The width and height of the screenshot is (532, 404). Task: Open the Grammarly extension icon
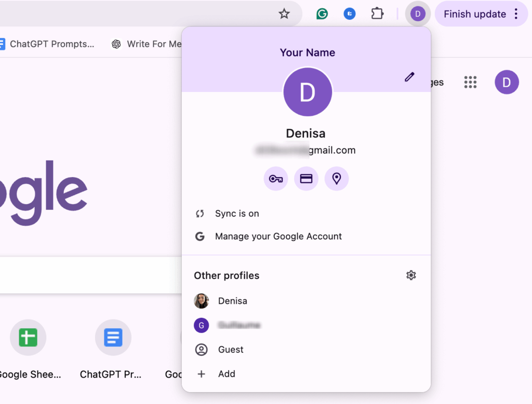pyautogui.click(x=322, y=14)
